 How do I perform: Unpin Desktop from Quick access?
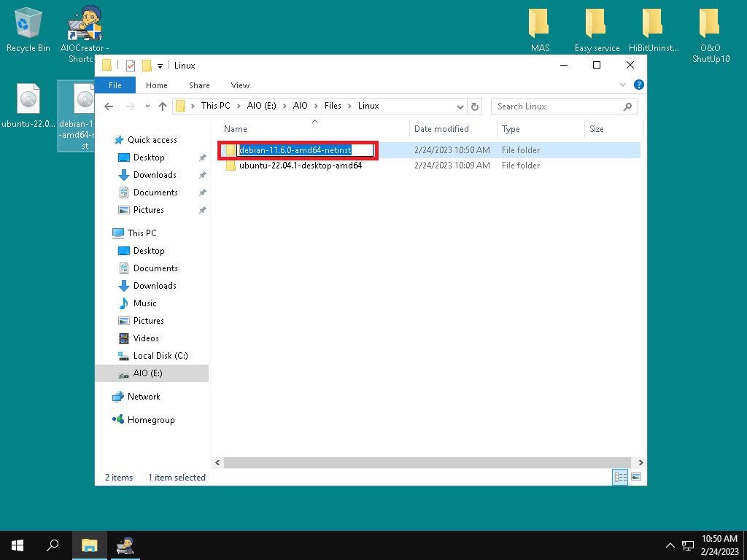coord(202,157)
